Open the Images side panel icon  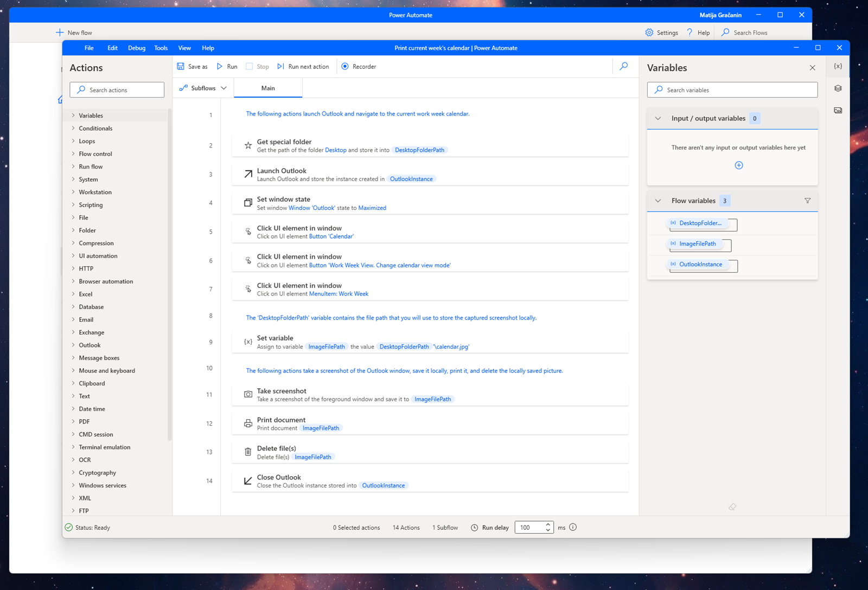pos(838,111)
